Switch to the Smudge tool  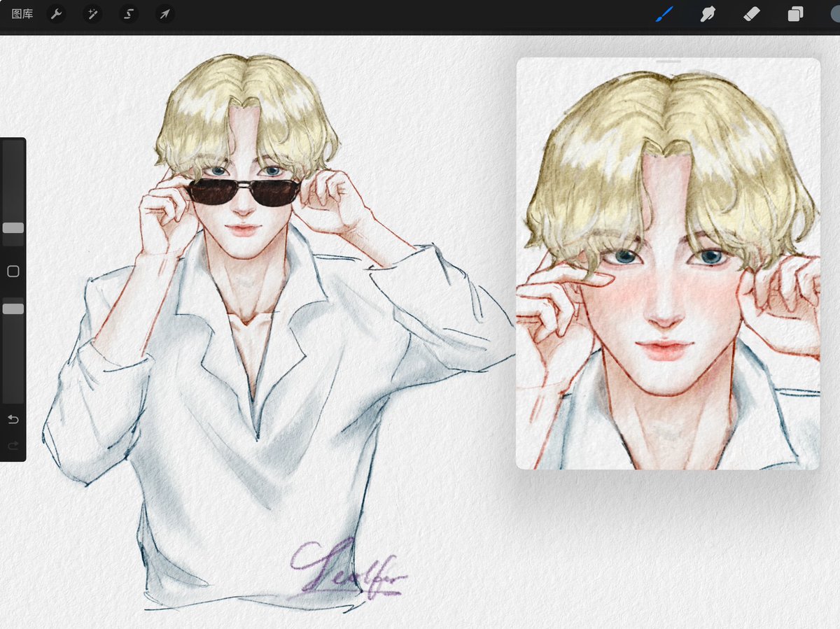(x=707, y=13)
